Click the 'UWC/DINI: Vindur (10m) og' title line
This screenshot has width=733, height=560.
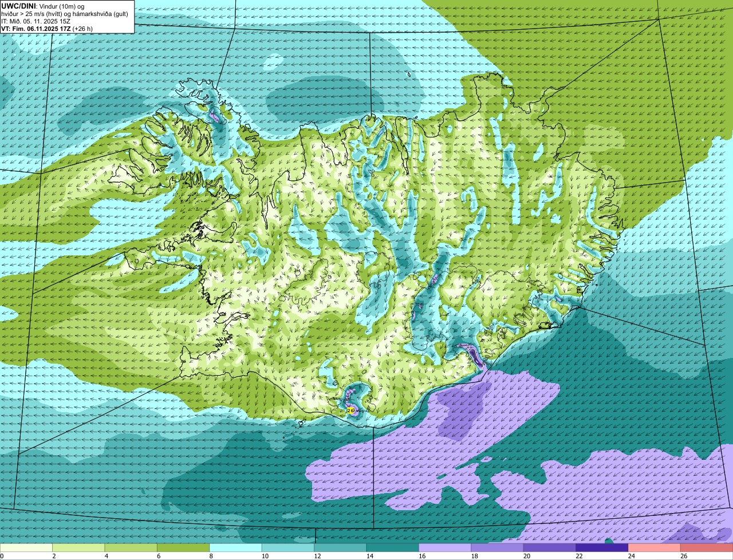coord(43,6)
